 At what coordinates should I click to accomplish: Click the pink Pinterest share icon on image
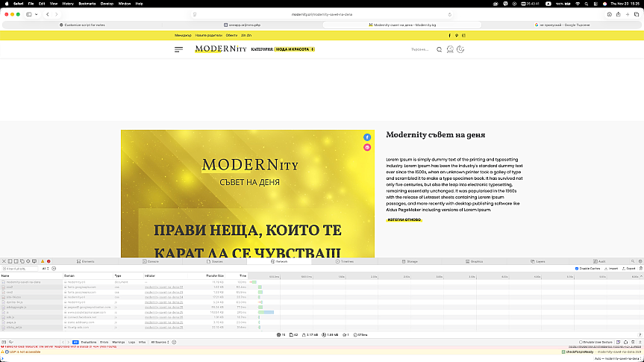coord(367,147)
